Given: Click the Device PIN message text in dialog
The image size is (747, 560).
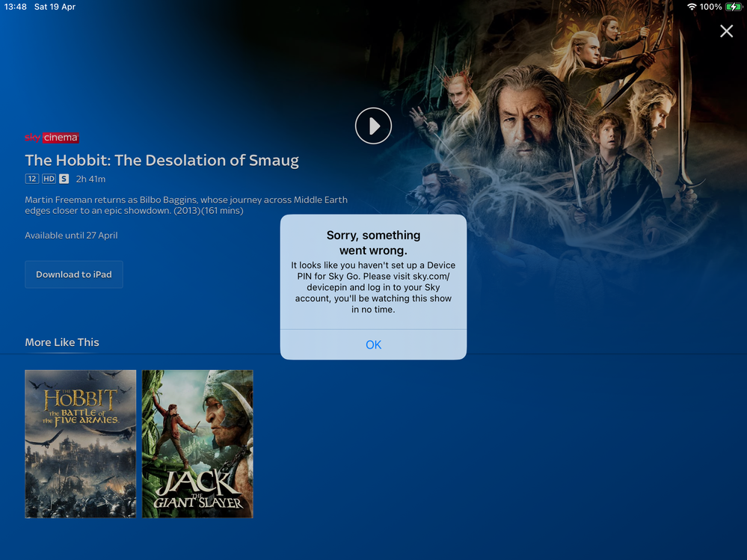Looking at the screenshot, I should click(x=373, y=287).
